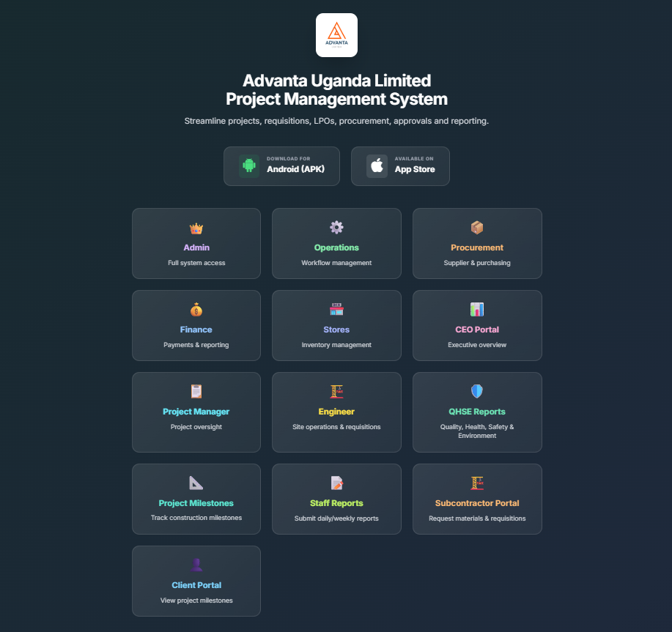Image resolution: width=672 pixels, height=632 pixels.
Task: Open the Operations workflow management card
Action: pos(336,243)
